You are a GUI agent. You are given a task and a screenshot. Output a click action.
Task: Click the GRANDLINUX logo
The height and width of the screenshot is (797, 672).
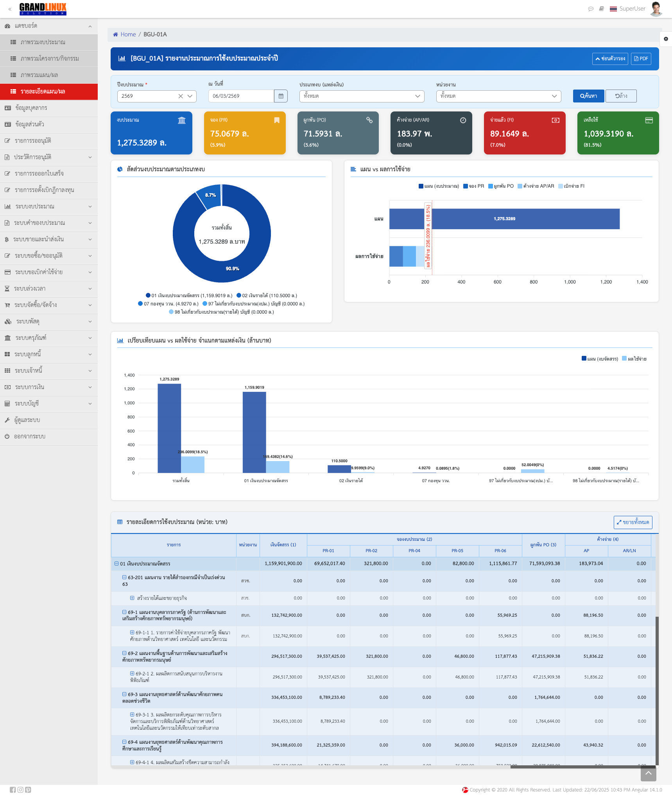(43, 9)
